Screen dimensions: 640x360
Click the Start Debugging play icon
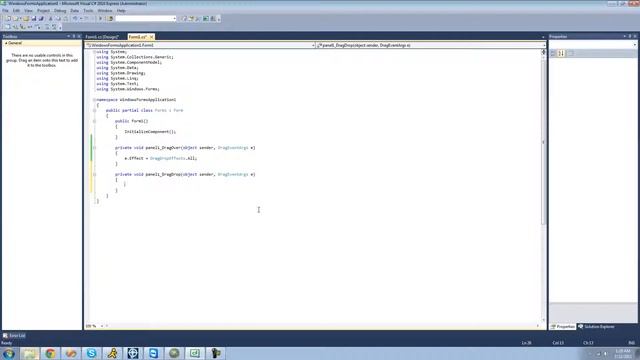pos(100,18)
